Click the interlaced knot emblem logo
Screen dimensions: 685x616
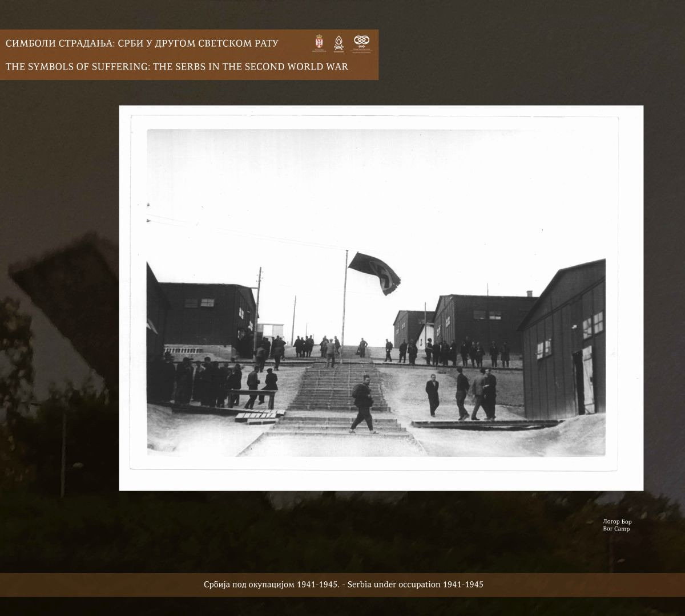coord(361,42)
